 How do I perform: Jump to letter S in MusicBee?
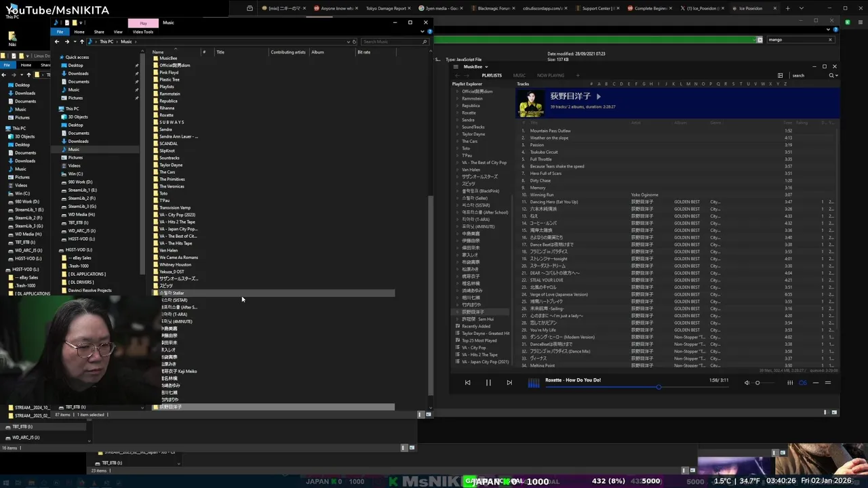pyautogui.click(x=733, y=84)
